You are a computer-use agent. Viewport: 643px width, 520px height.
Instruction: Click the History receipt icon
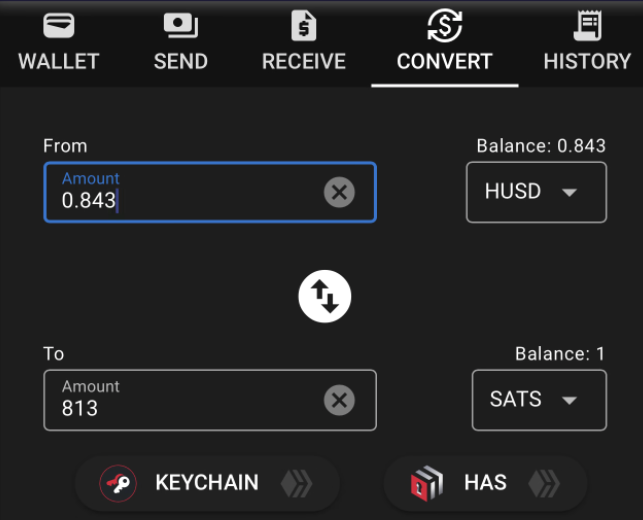click(587, 26)
